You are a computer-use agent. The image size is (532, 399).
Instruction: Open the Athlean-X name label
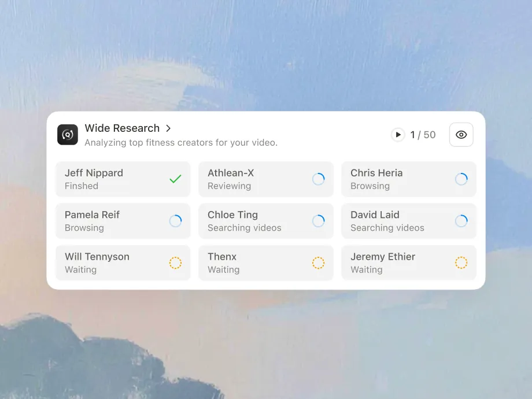pos(231,173)
